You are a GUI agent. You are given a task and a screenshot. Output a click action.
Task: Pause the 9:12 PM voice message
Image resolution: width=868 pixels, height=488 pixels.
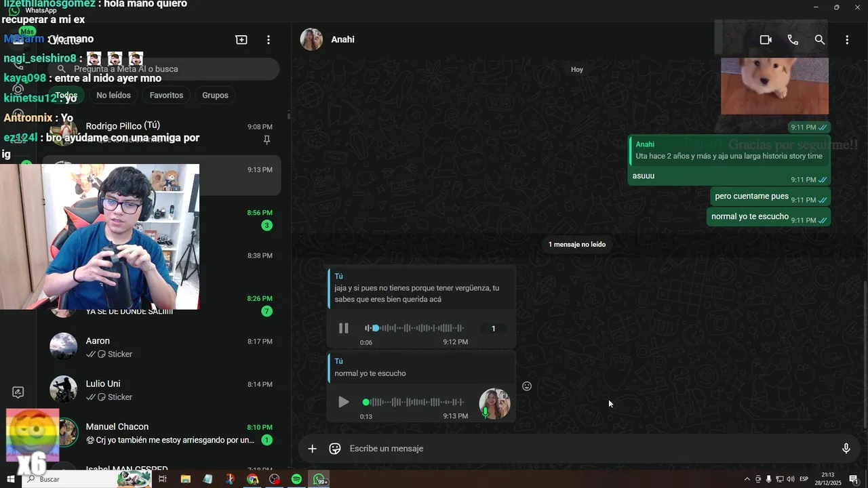coord(344,328)
